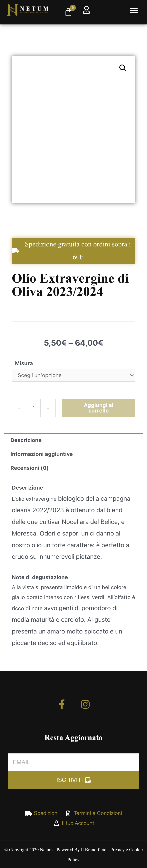Open the shopping cart icon

[69, 12]
